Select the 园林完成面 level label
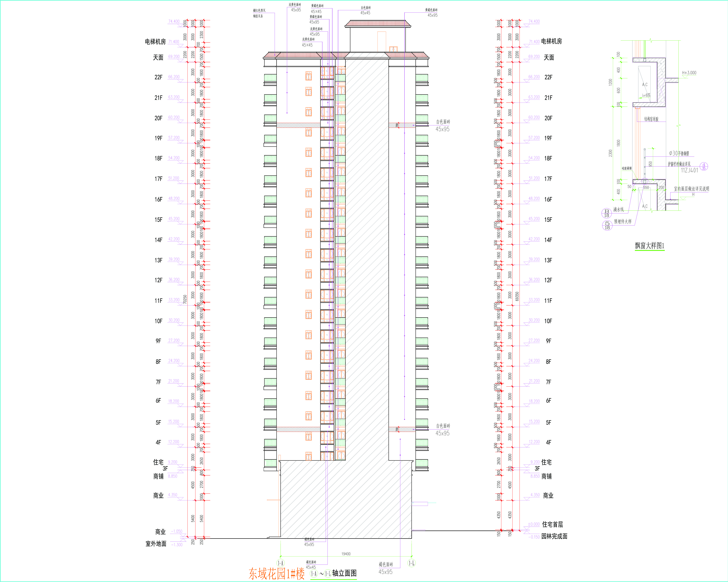 (x=554, y=536)
